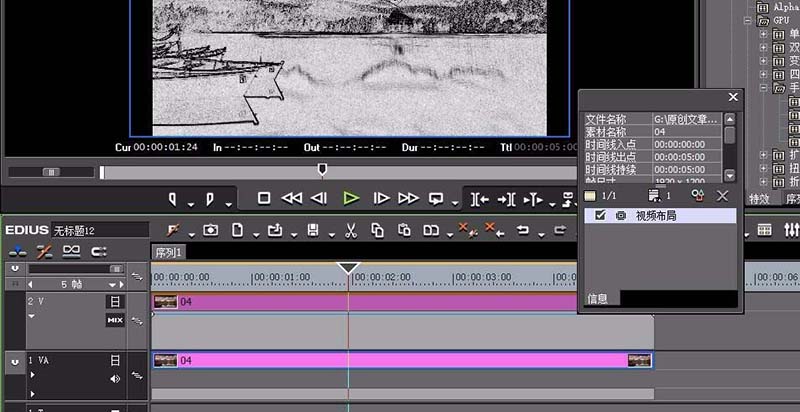This screenshot has width=800, height=412.
Task: Delete the effect in the info panel
Action: point(722,196)
